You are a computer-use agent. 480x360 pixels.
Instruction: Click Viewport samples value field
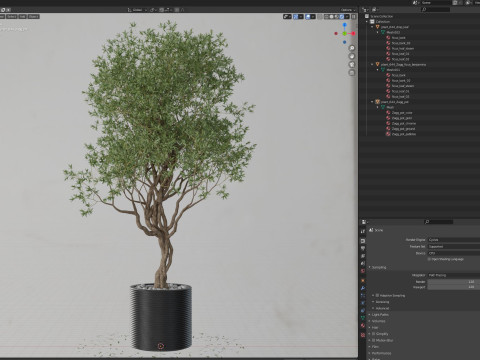coord(454,287)
